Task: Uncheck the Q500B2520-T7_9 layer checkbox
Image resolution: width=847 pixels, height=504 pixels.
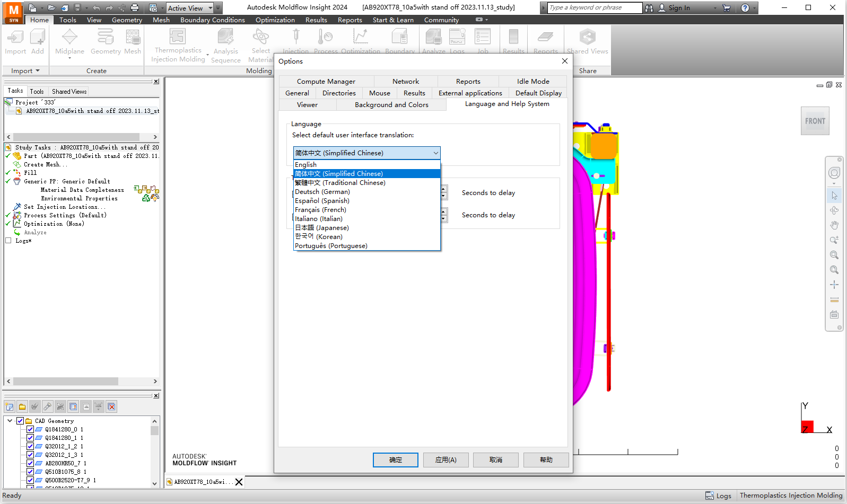Action: [x=30, y=480]
